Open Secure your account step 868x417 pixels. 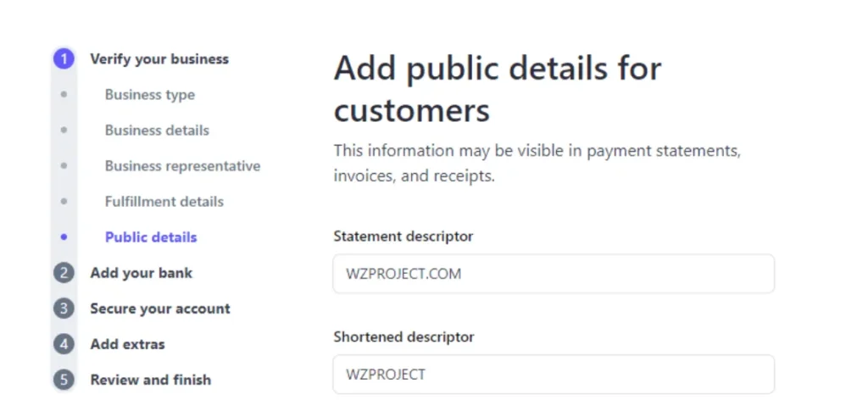(x=160, y=309)
